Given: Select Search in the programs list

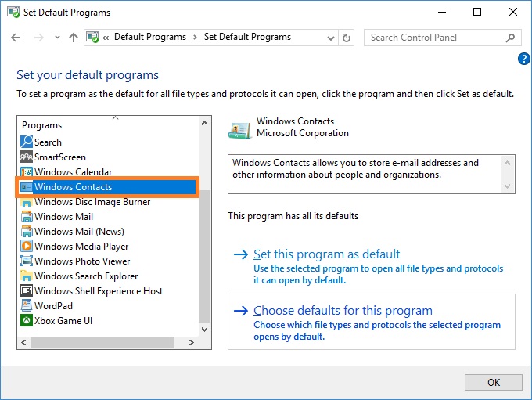Looking at the screenshot, I should (49, 142).
